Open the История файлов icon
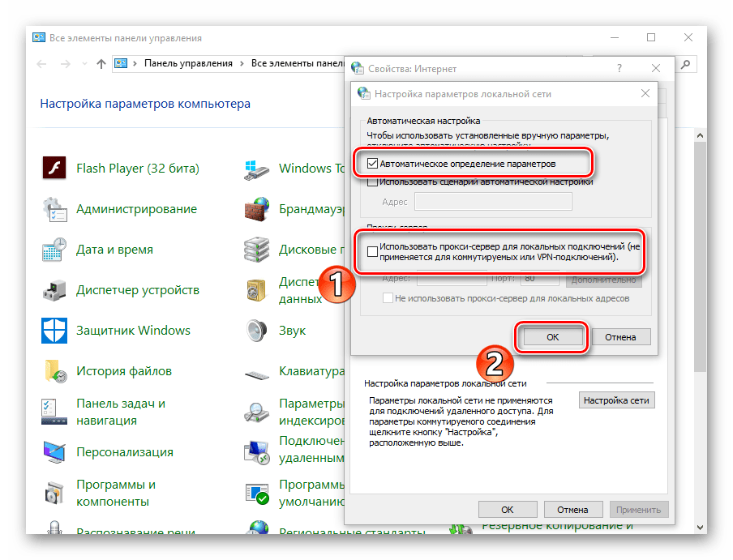Image resolution: width=733 pixels, height=560 pixels. point(54,371)
